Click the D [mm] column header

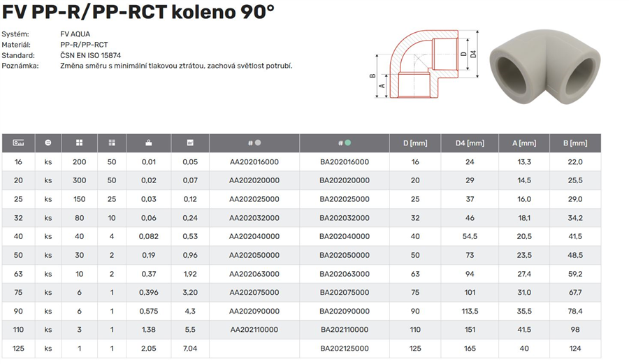tap(415, 143)
